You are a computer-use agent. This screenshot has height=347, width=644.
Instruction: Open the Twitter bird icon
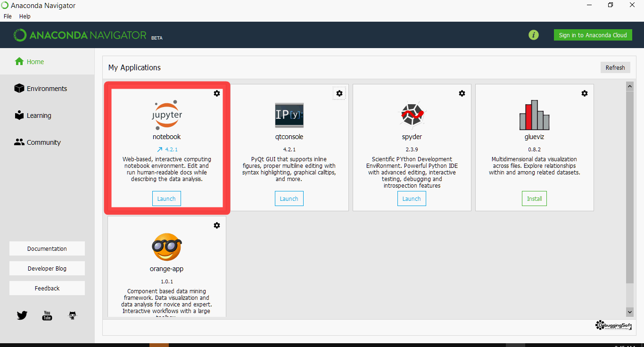[x=22, y=315]
